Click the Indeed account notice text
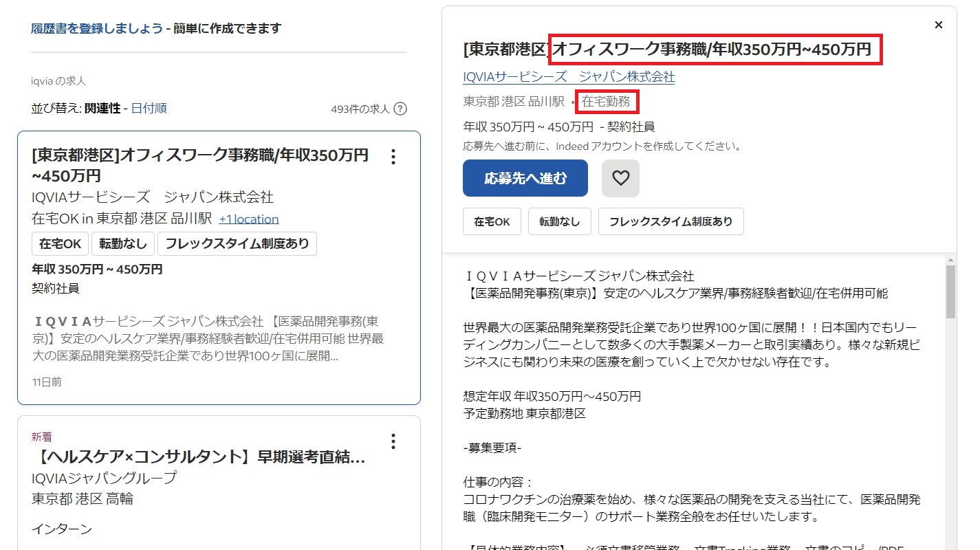980x550 pixels. coord(602,146)
